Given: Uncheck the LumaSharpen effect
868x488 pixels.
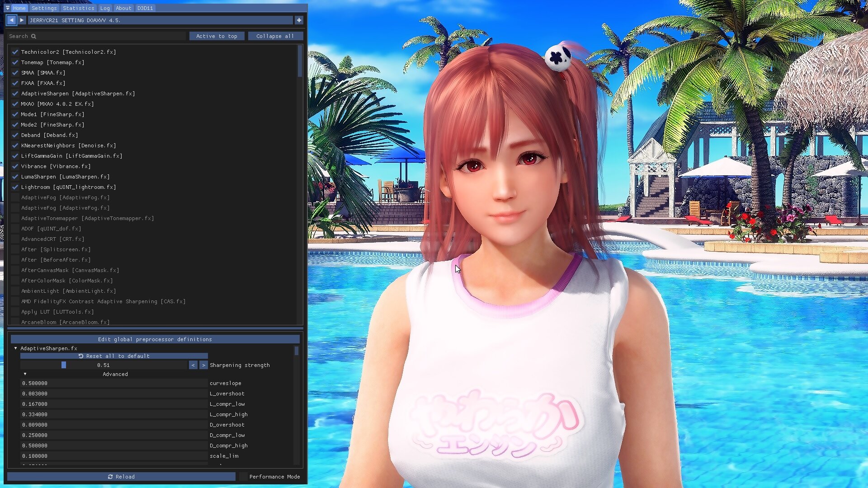Looking at the screenshot, I should coord(15,177).
